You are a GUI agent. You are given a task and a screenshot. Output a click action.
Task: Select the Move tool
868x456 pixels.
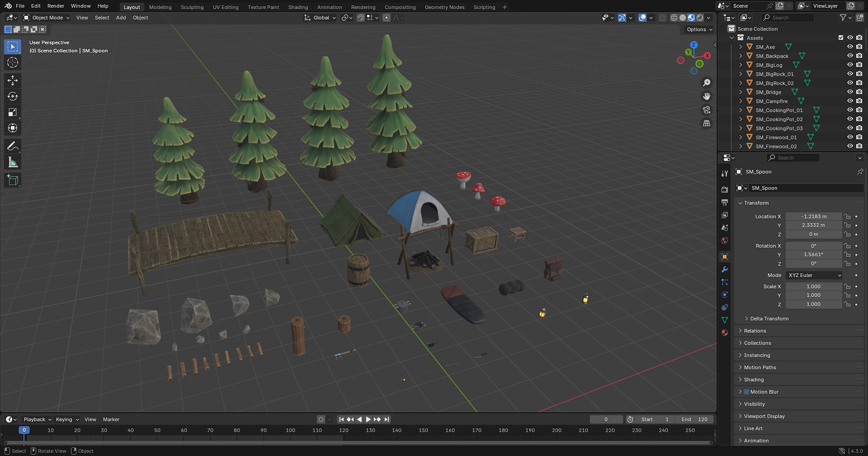coord(13,80)
